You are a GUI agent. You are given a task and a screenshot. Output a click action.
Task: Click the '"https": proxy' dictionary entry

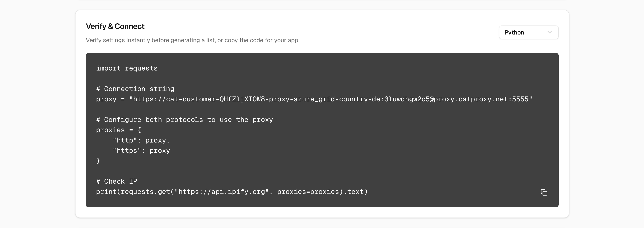click(141, 150)
